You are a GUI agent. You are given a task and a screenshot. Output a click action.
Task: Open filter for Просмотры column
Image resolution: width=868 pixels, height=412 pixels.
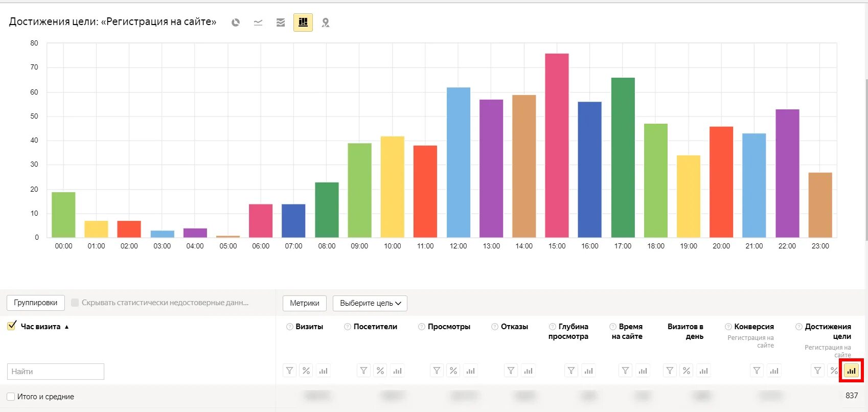pyautogui.click(x=437, y=371)
